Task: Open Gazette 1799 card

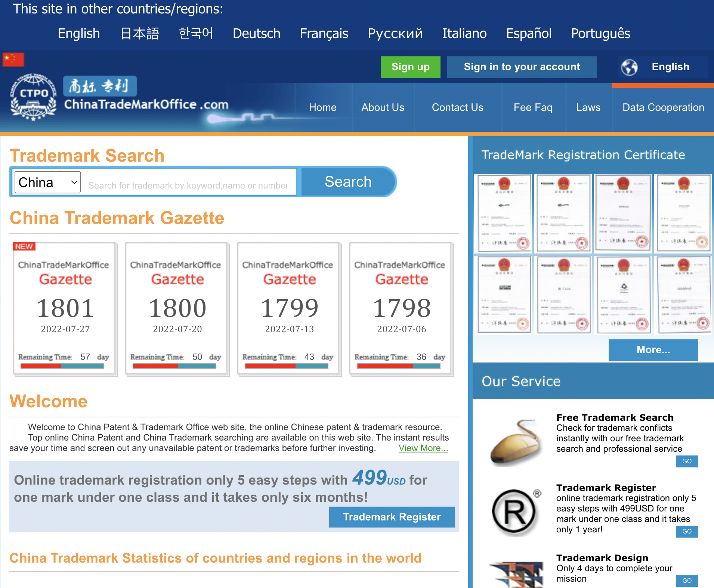Action: [289, 309]
